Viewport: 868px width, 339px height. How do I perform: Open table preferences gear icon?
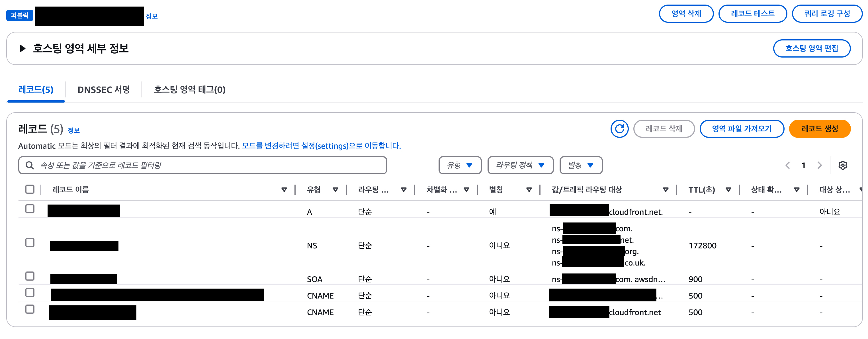click(842, 165)
